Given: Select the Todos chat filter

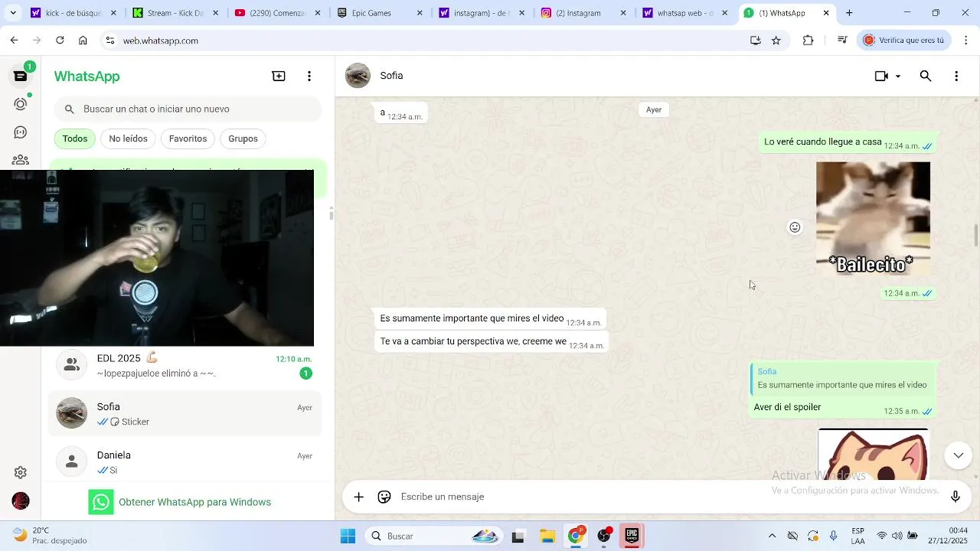Looking at the screenshot, I should coord(75,139).
